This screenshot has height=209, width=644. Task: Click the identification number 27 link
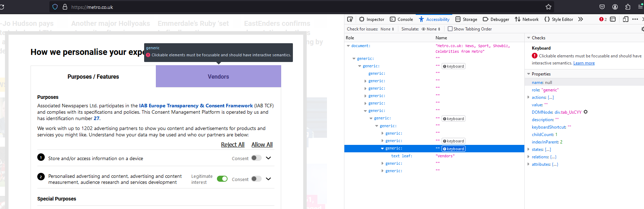(x=97, y=118)
